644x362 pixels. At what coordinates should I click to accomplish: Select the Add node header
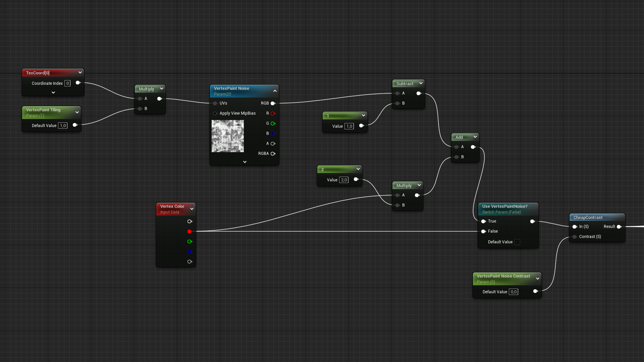coord(459,137)
